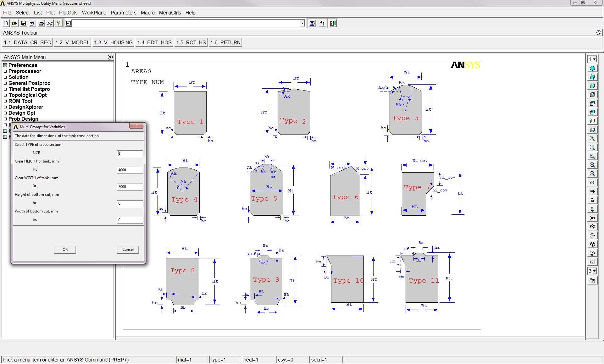The image size is (604, 364).
Task: Open the Report Generator icon
Action: (x=50, y=23)
